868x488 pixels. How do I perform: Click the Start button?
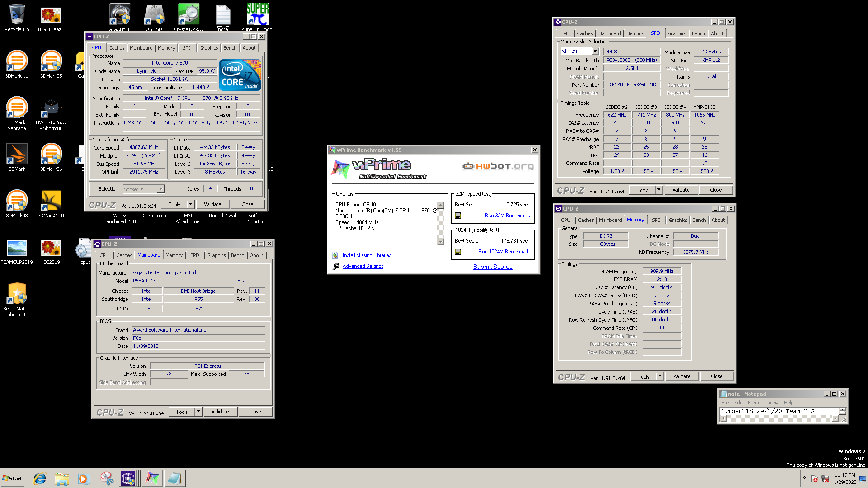point(13,479)
